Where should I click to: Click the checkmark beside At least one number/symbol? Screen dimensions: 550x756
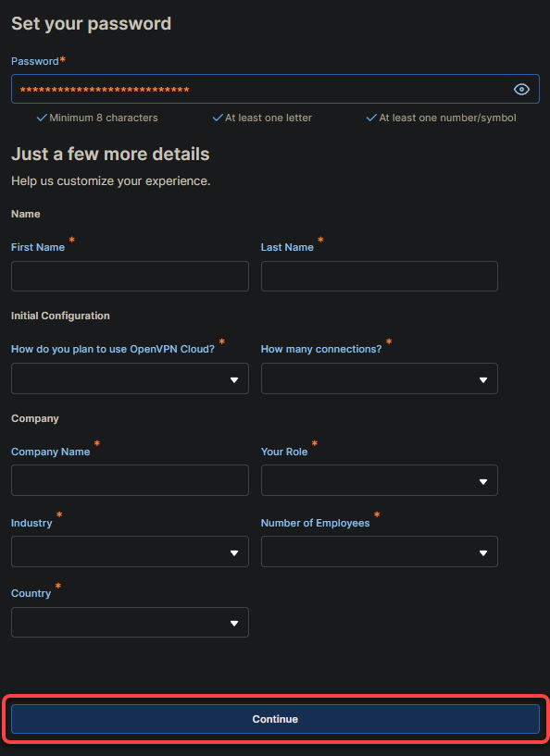pyautogui.click(x=371, y=118)
